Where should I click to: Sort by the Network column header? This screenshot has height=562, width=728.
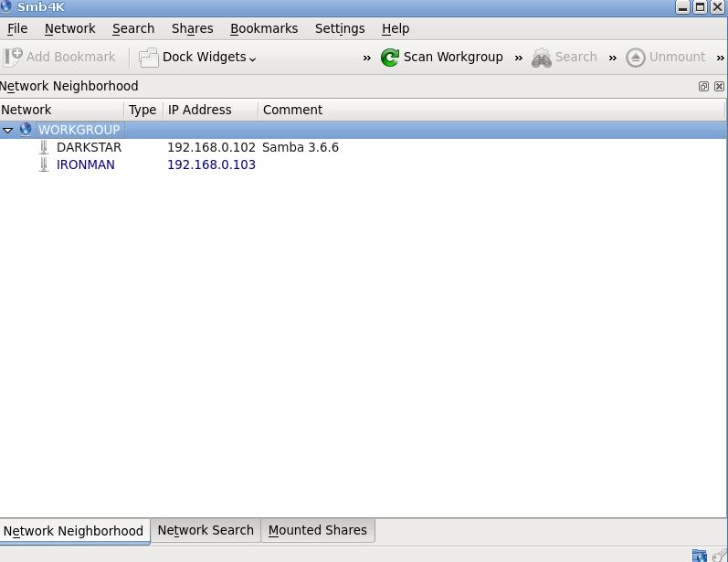(x=62, y=110)
